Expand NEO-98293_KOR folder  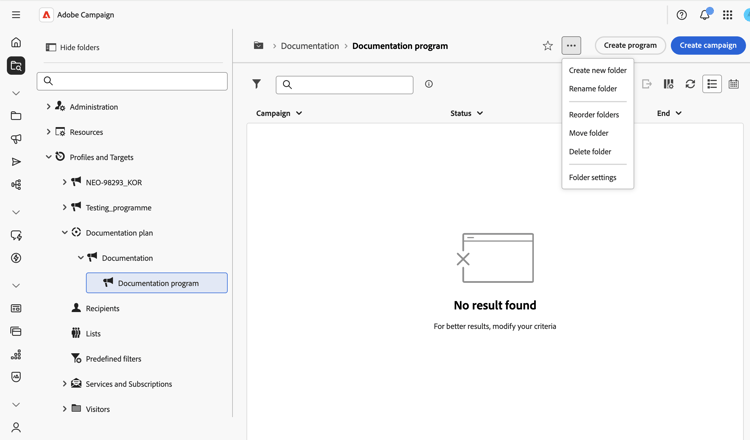tap(65, 182)
